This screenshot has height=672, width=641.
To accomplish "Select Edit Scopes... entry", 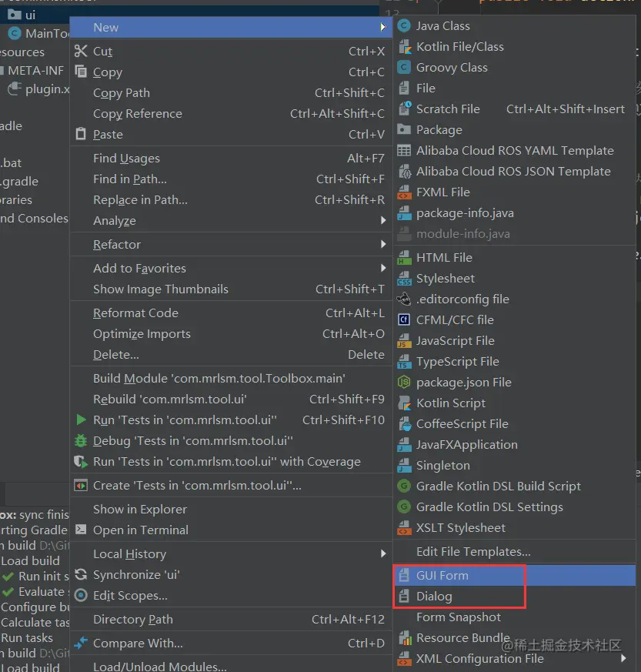I will (x=231, y=596).
